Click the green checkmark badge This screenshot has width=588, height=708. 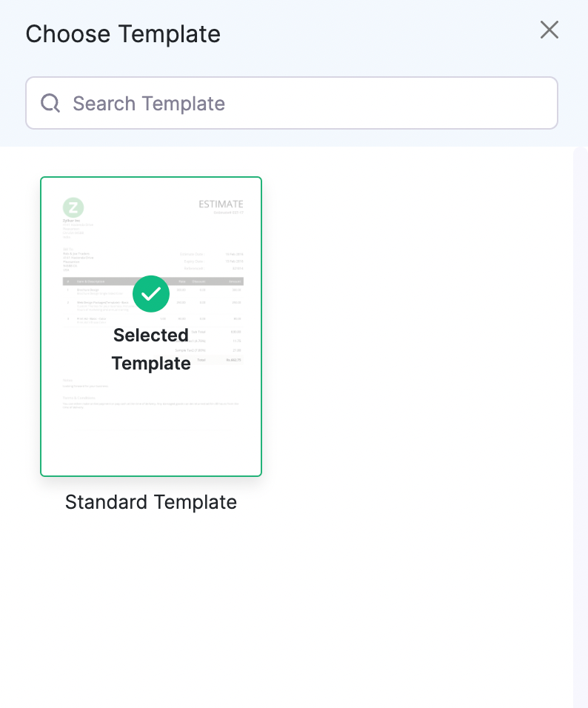(x=151, y=294)
